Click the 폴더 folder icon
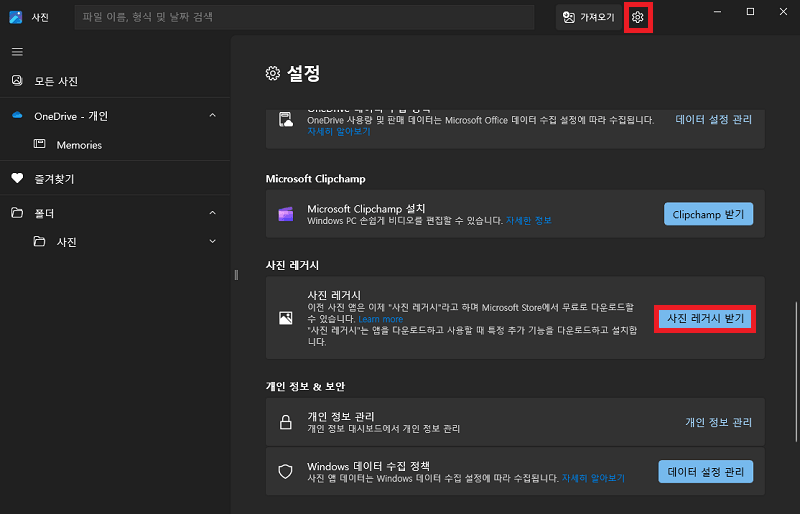Image resolution: width=800 pixels, height=514 pixels. point(17,213)
